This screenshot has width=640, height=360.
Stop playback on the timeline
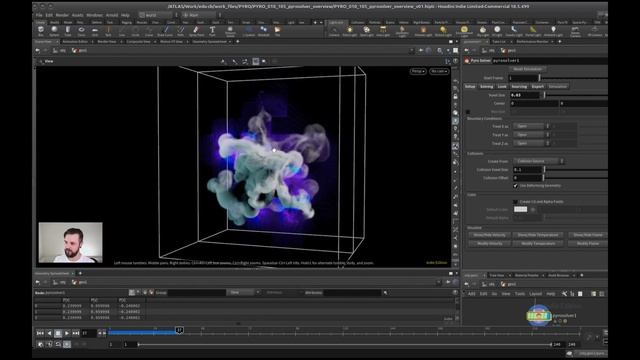pos(58,333)
